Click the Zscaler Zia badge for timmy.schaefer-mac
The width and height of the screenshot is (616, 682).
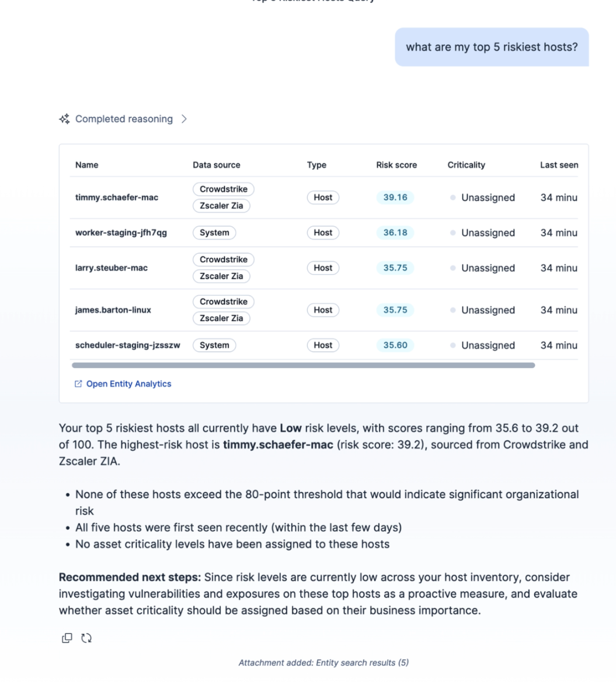pos(221,206)
